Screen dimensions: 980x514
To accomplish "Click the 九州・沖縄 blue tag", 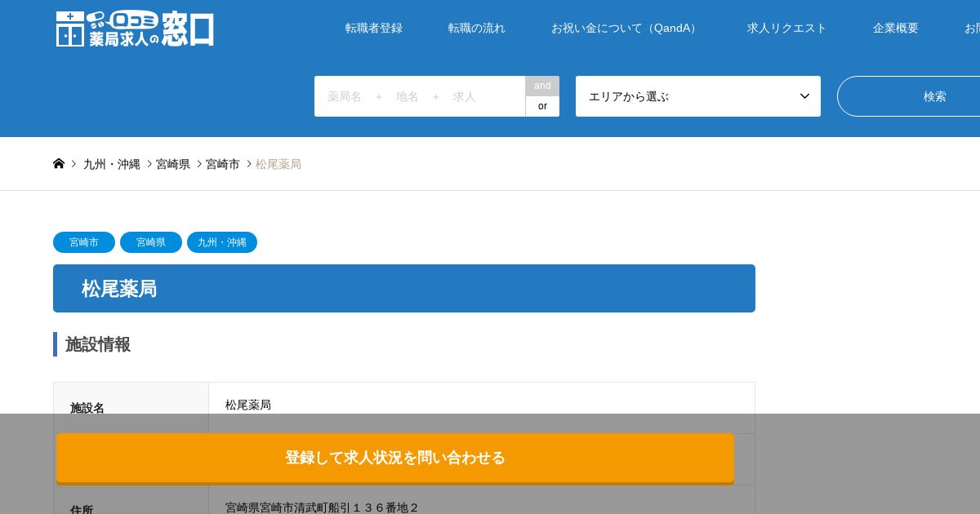I will point(222,242).
